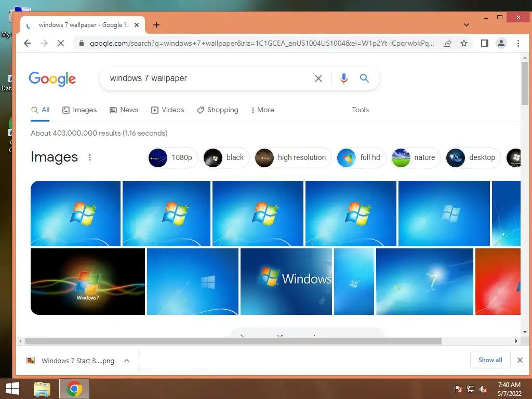The image size is (532, 399).
Task: Click the blue search magnifier button
Action: [364, 78]
